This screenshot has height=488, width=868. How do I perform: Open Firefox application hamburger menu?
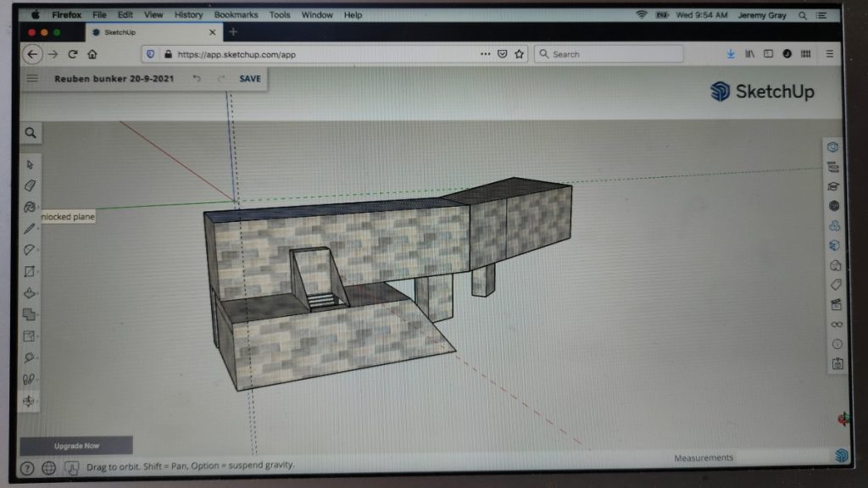829,53
